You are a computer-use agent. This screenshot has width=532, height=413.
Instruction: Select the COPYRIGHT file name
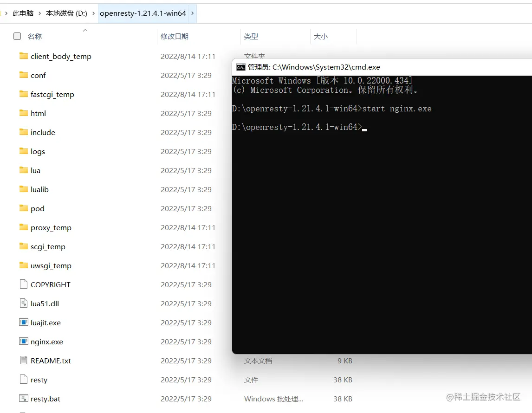click(51, 284)
